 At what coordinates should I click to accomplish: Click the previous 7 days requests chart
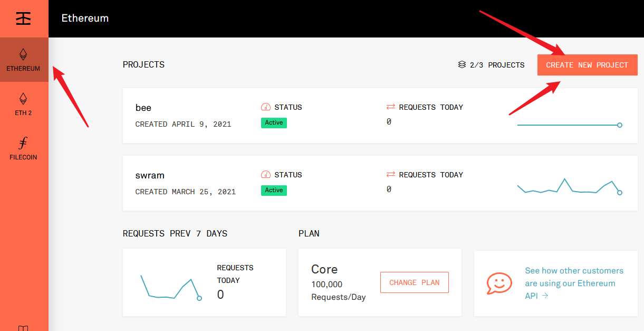pos(170,288)
